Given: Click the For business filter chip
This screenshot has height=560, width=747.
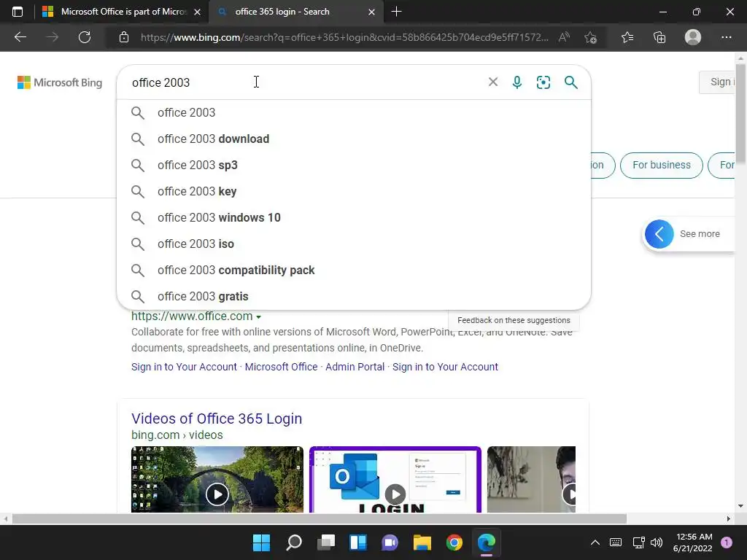Looking at the screenshot, I should (x=661, y=166).
